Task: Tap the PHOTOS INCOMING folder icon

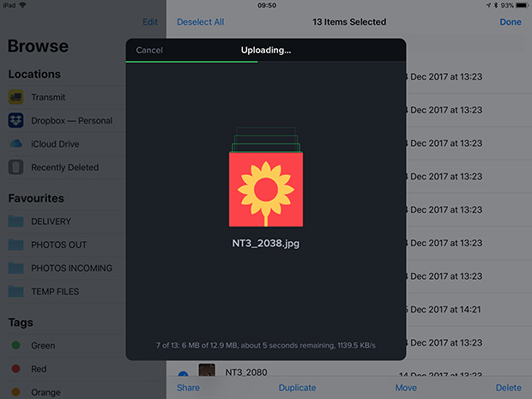Action: coord(15,268)
